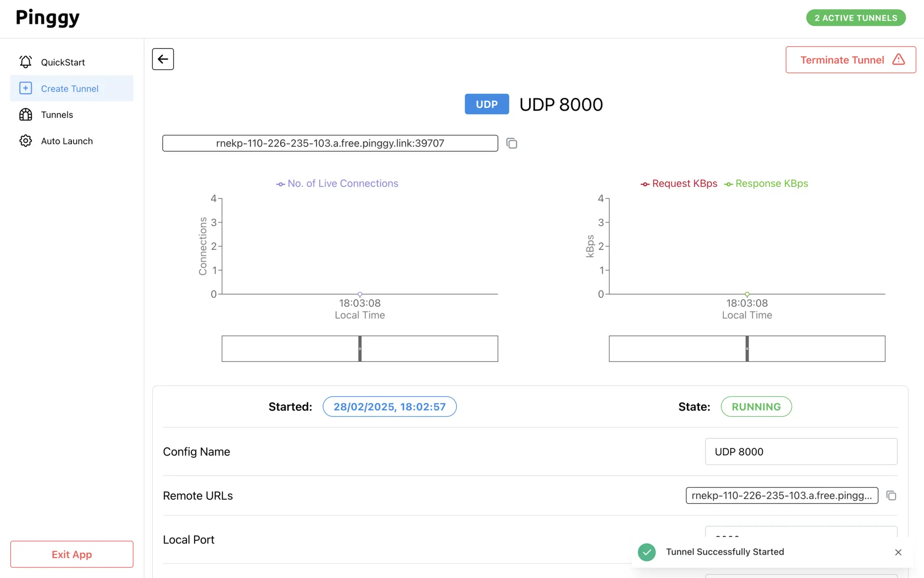Click the 2 Active Tunnels badge
Image resolution: width=924 pixels, height=578 pixels.
856,18
